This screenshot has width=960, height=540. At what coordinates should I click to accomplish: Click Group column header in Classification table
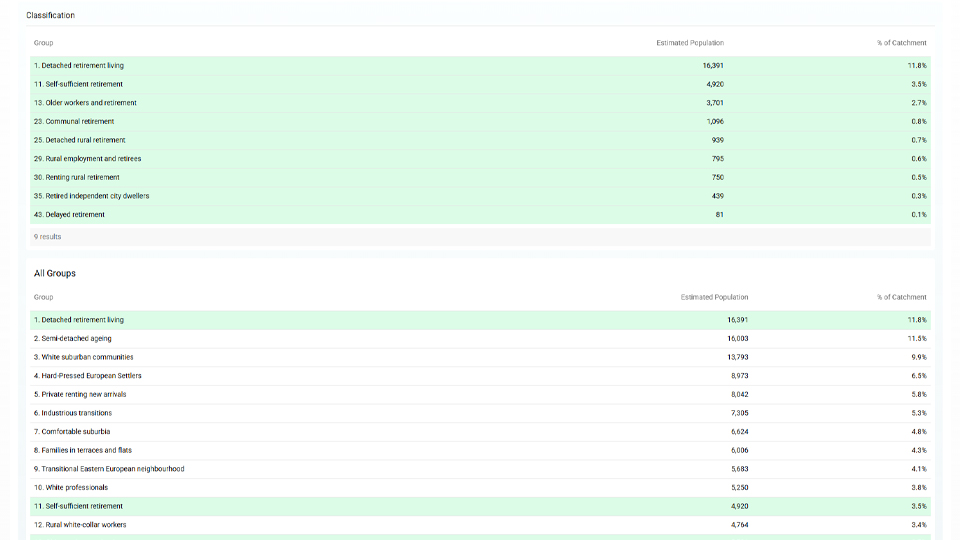coord(44,43)
